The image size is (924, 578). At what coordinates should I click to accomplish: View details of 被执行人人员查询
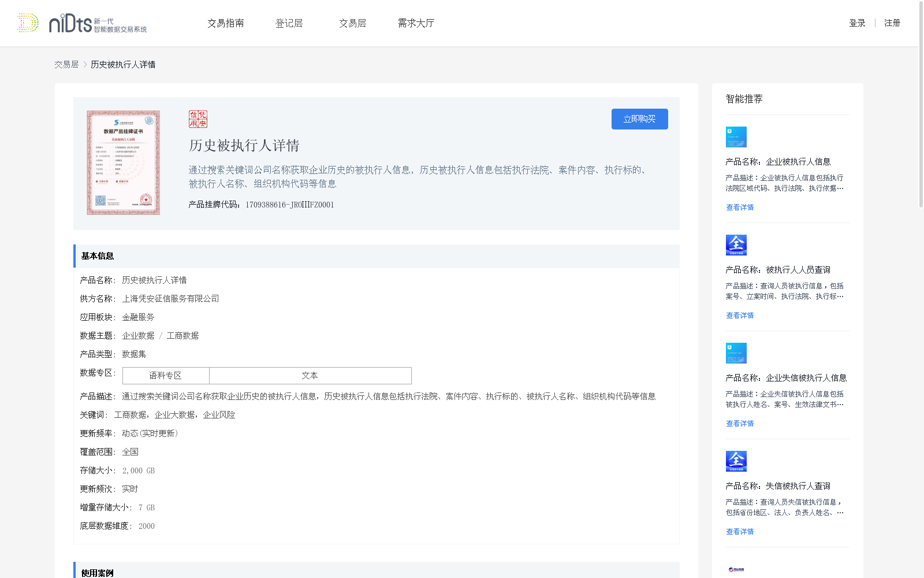point(740,316)
